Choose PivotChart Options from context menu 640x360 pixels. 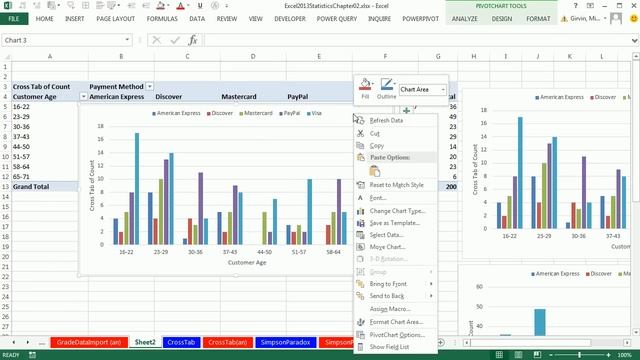(396, 335)
